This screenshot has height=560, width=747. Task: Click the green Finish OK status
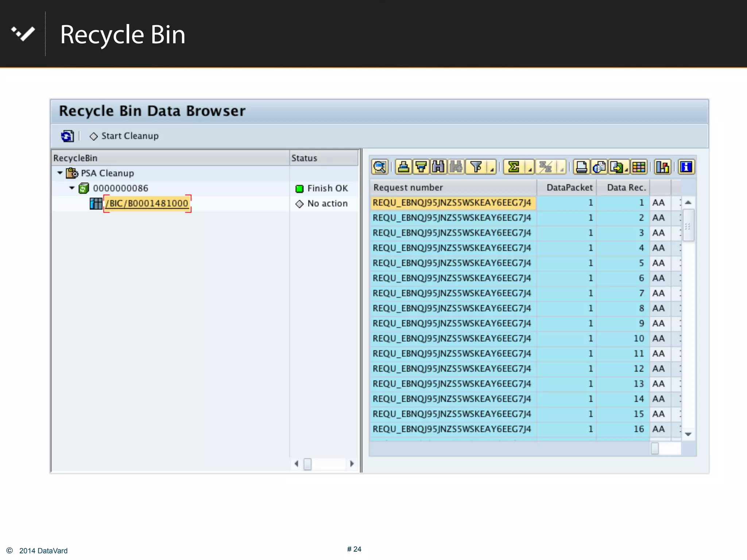point(322,188)
